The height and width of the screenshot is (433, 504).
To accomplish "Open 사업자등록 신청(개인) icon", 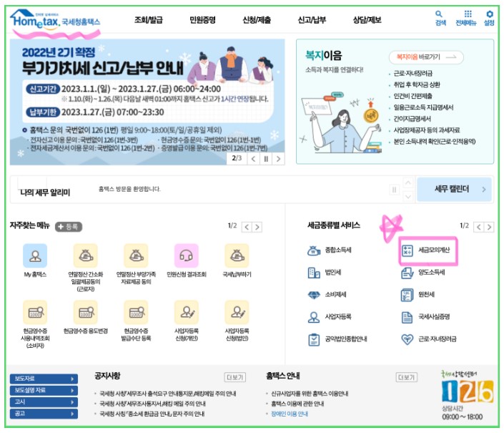I will [187, 312].
